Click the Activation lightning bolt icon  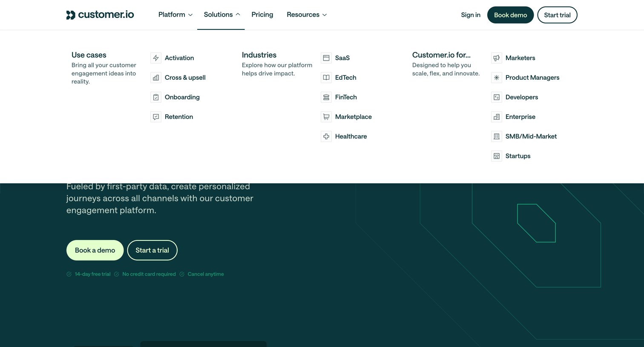(x=156, y=58)
